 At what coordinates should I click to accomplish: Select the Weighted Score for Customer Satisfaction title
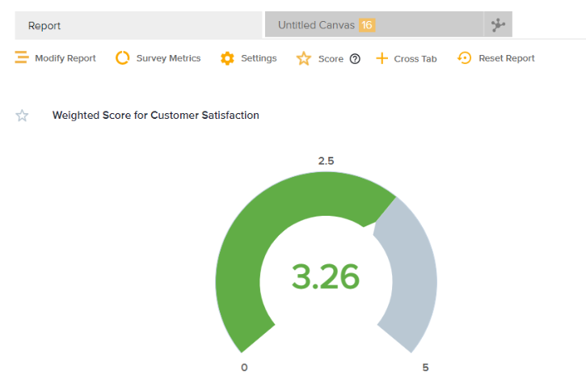click(156, 116)
